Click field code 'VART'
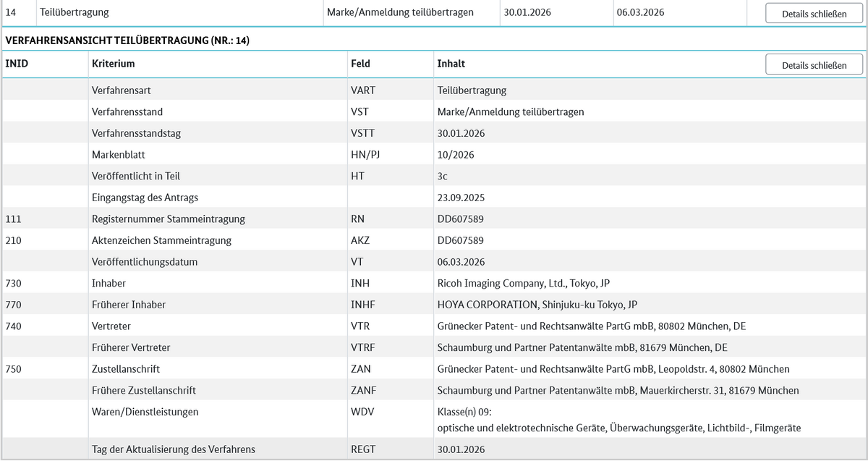Viewport: 868px width, 461px height. click(x=363, y=90)
